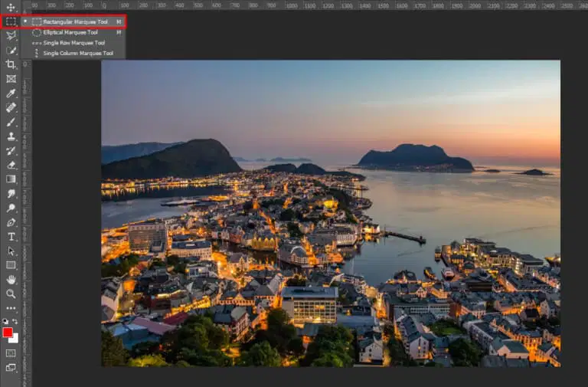This screenshot has width=588, height=387.
Task: Open the Edit Toolbar three-dots menu
Action: click(x=11, y=308)
